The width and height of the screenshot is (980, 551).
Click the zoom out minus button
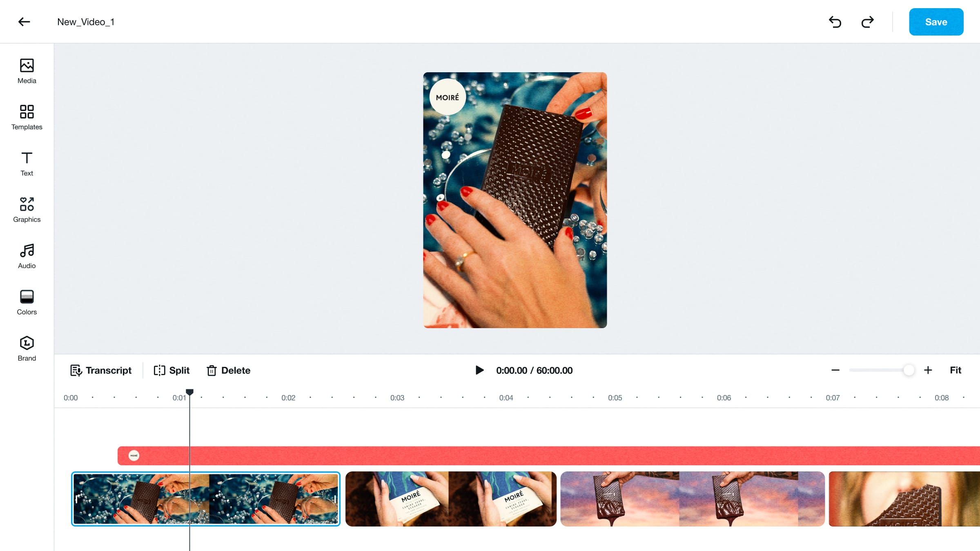(835, 371)
